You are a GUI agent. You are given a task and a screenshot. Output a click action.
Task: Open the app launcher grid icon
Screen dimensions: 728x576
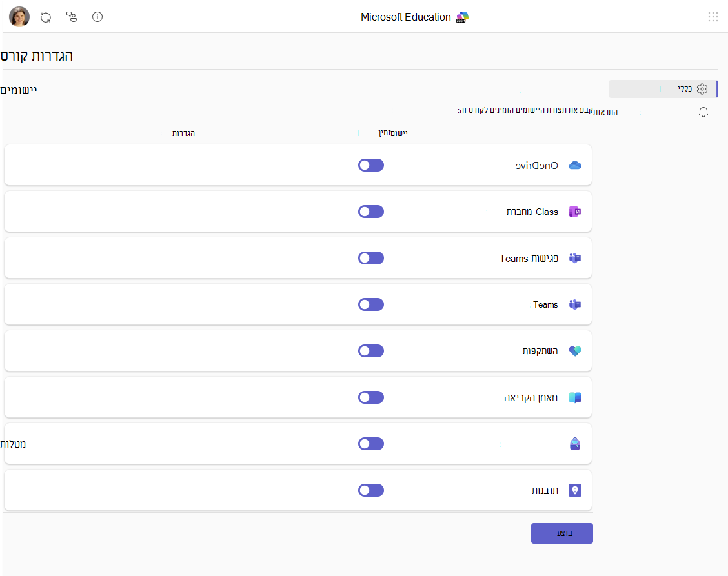tap(713, 17)
